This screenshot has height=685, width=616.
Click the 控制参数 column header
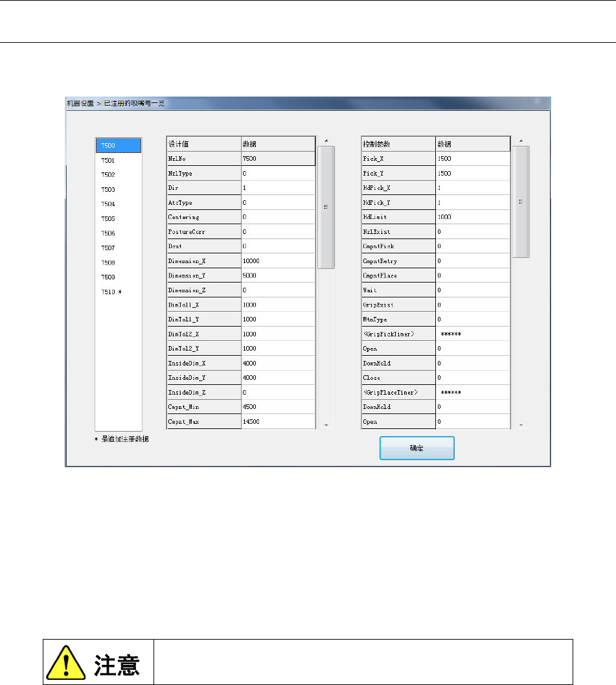(398, 144)
